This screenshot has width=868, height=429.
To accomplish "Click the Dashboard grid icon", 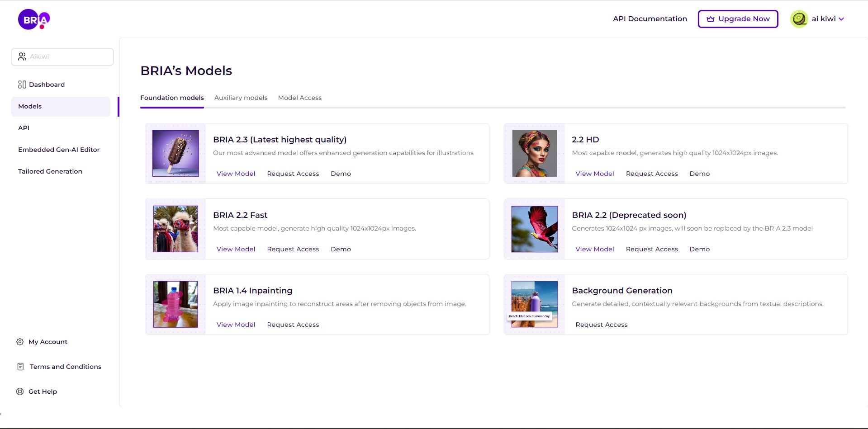I will [22, 85].
